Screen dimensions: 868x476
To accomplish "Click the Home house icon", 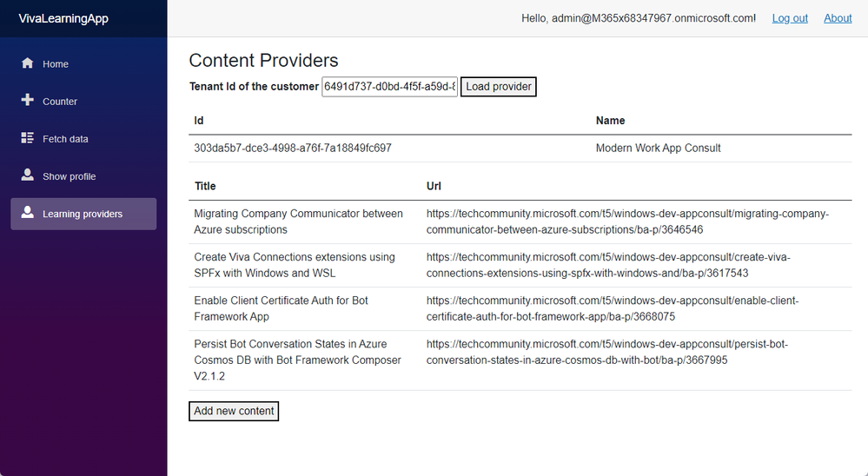I will [27, 63].
